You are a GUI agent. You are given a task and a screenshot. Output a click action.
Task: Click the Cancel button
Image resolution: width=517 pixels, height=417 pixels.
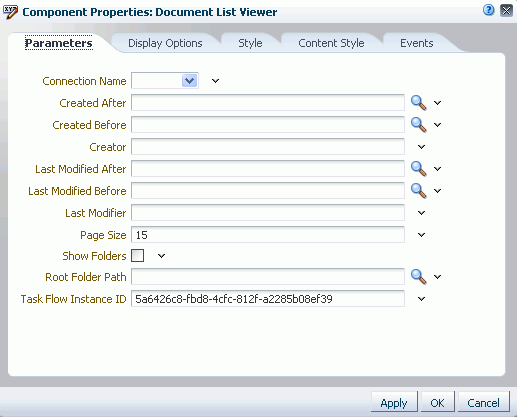(483, 403)
